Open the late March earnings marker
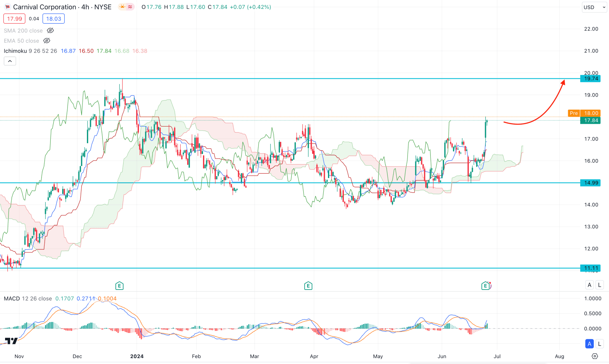Image resolution: width=609 pixels, height=364 pixels. (x=308, y=286)
